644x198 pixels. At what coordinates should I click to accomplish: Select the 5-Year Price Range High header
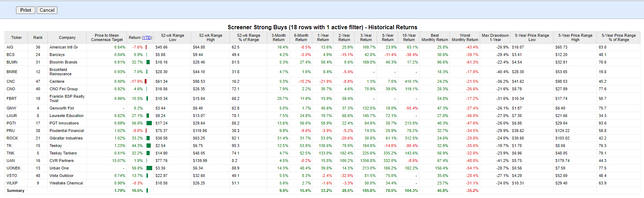pyautogui.click(x=575, y=37)
